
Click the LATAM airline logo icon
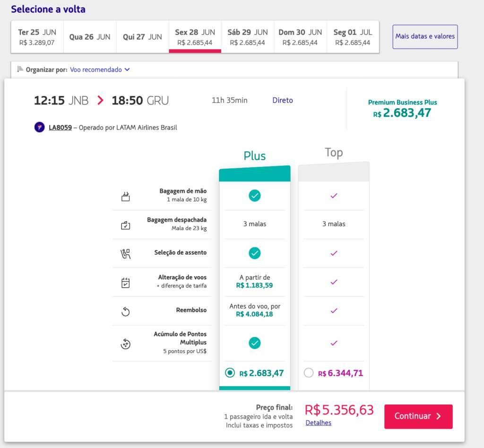pyautogui.click(x=40, y=127)
